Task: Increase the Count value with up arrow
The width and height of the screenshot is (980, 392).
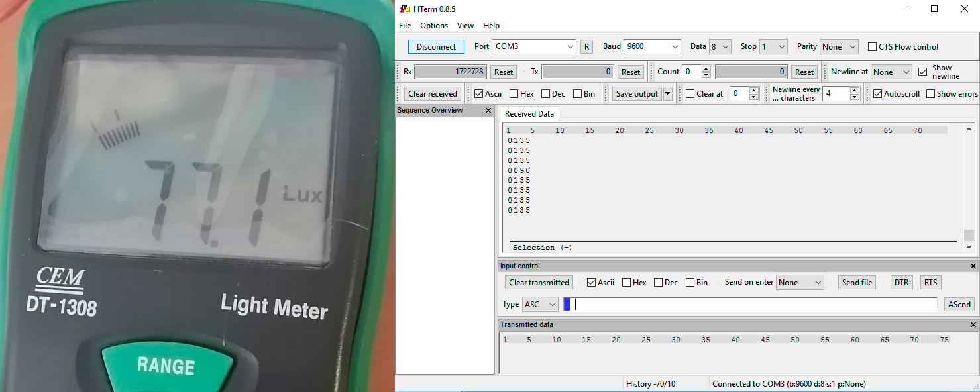Action: click(706, 68)
